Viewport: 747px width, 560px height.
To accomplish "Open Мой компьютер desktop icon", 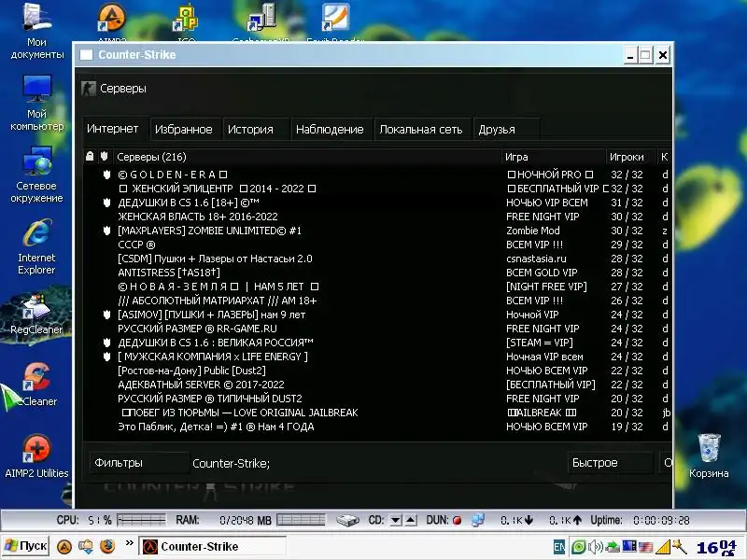I will point(37,103).
